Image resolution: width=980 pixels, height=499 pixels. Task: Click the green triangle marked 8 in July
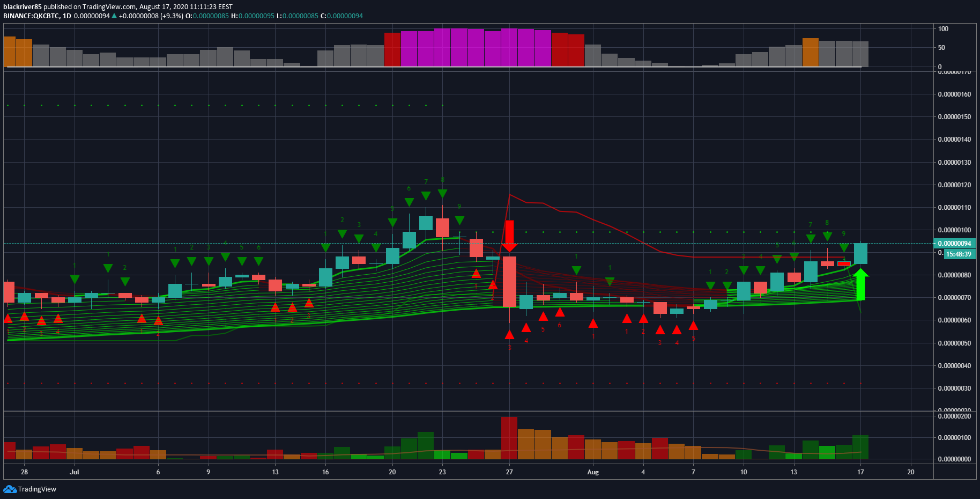442,194
